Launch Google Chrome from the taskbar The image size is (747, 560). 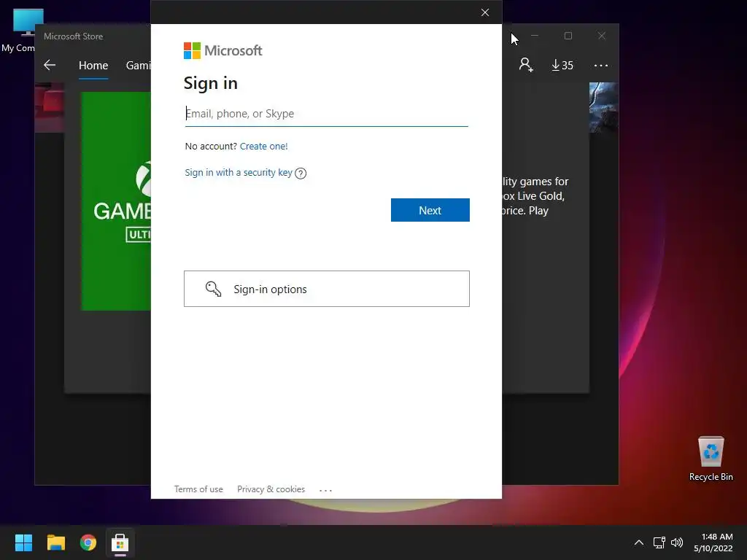click(x=88, y=542)
